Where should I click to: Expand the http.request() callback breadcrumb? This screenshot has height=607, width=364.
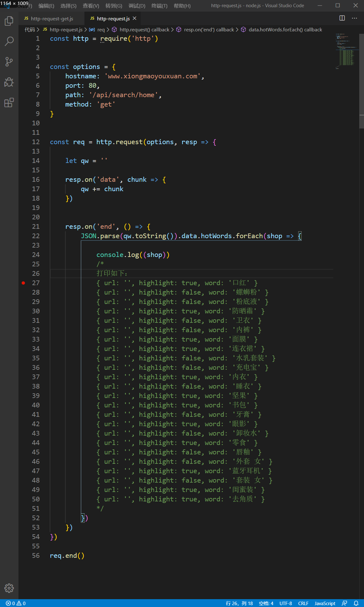pyautogui.click(x=141, y=29)
